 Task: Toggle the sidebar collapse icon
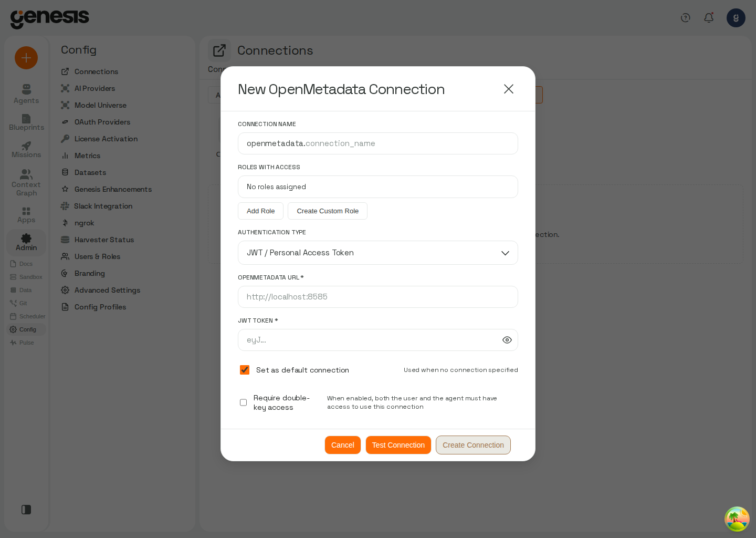[26, 510]
